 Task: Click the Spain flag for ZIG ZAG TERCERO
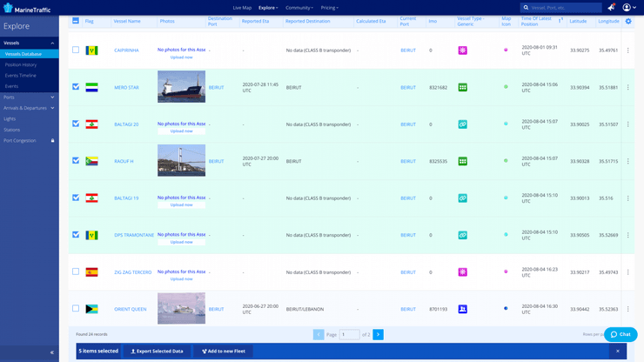pyautogui.click(x=91, y=272)
